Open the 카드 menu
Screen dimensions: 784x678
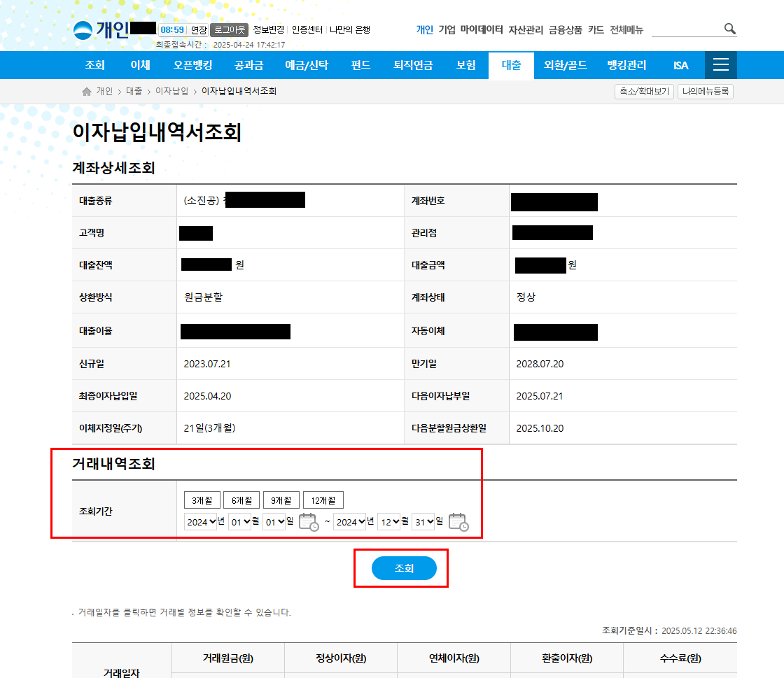pyautogui.click(x=595, y=29)
